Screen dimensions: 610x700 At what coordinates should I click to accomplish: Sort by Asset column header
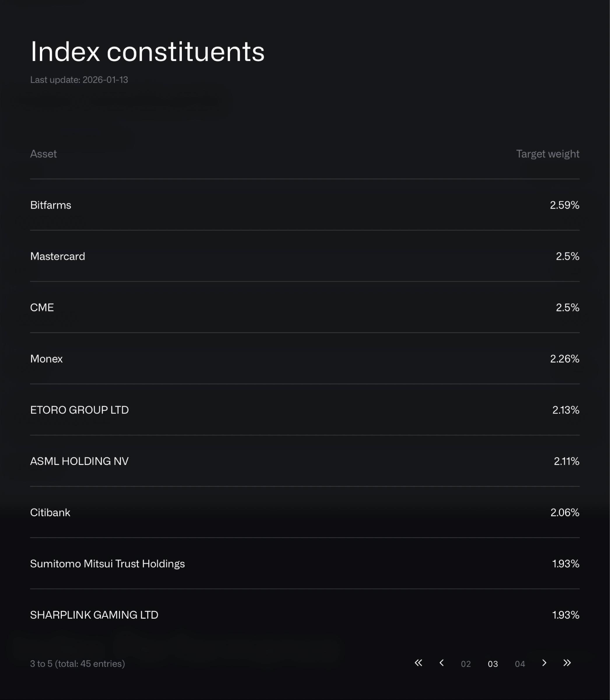point(43,154)
